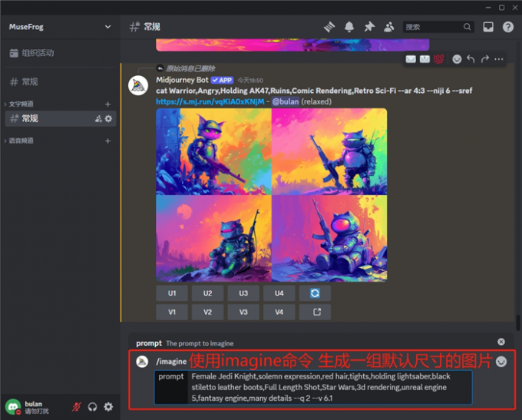Image resolution: width=522 pixels, height=420 pixels.
Task: Click the message timestamp 今天18:50
Action: click(x=250, y=81)
